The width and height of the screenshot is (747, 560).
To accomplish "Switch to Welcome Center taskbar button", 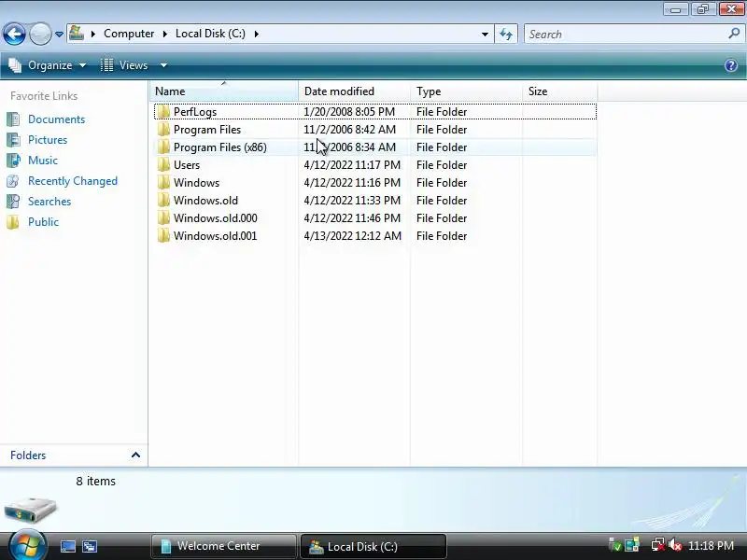I will 223,546.
